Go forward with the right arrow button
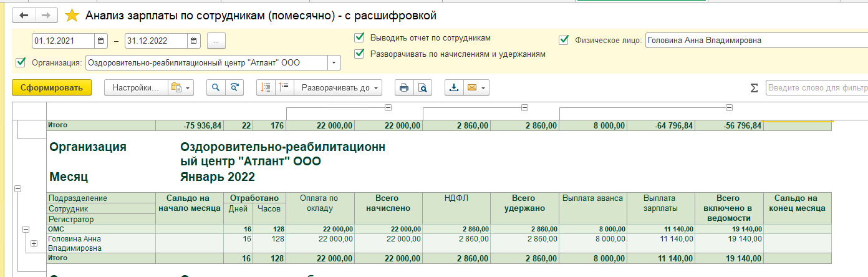Screen dimensions: 868x277 [46, 15]
